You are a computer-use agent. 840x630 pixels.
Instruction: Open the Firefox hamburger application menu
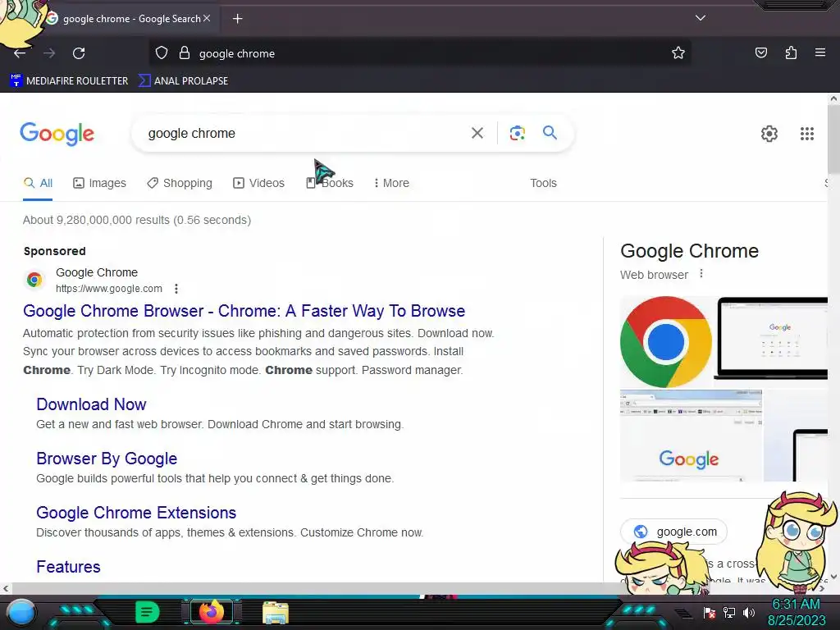point(819,52)
